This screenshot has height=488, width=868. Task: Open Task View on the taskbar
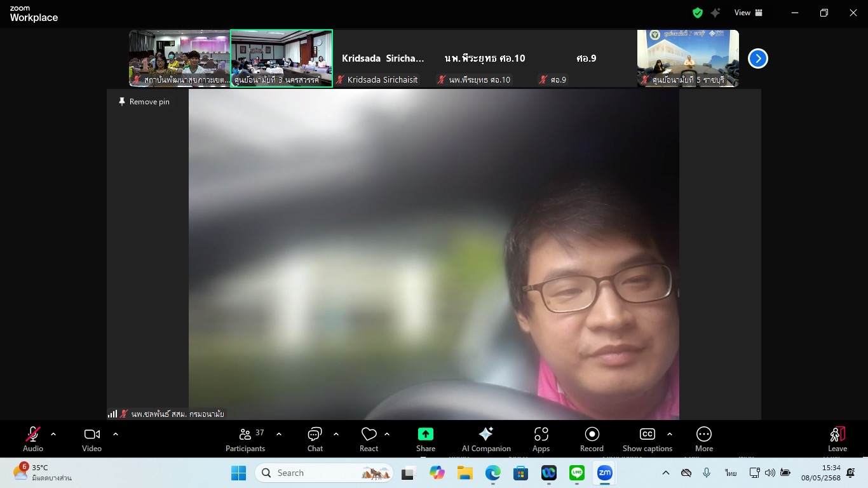coord(408,473)
